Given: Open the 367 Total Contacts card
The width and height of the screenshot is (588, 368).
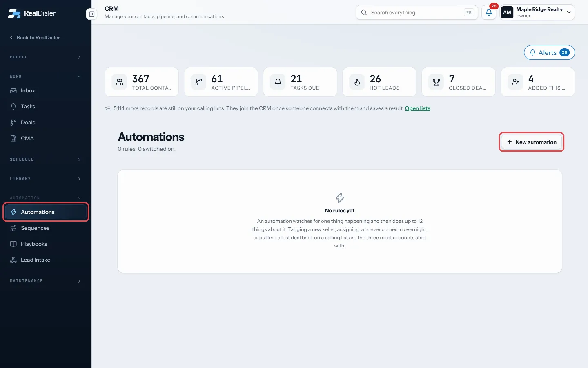Looking at the screenshot, I should pos(142,82).
